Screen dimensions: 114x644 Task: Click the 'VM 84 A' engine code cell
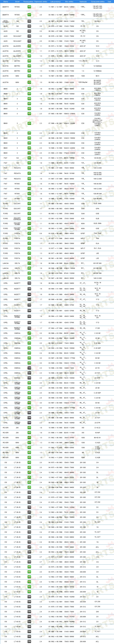click(97, 21)
